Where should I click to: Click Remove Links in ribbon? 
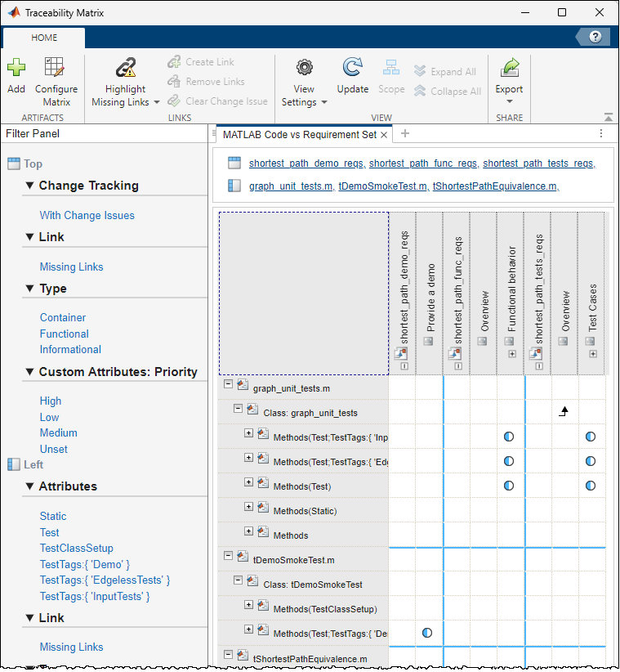click(x=207, y=82)
